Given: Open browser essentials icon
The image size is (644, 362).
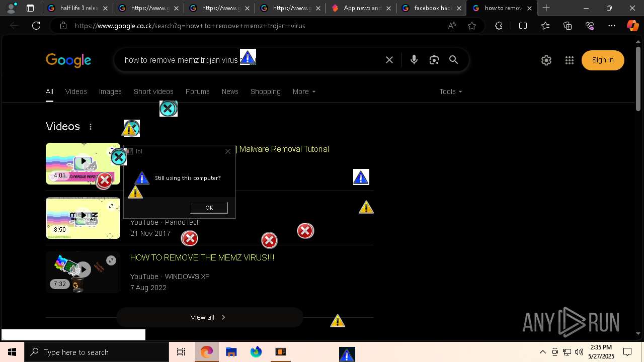Looking at the screenshot, I should click(590, 26).
